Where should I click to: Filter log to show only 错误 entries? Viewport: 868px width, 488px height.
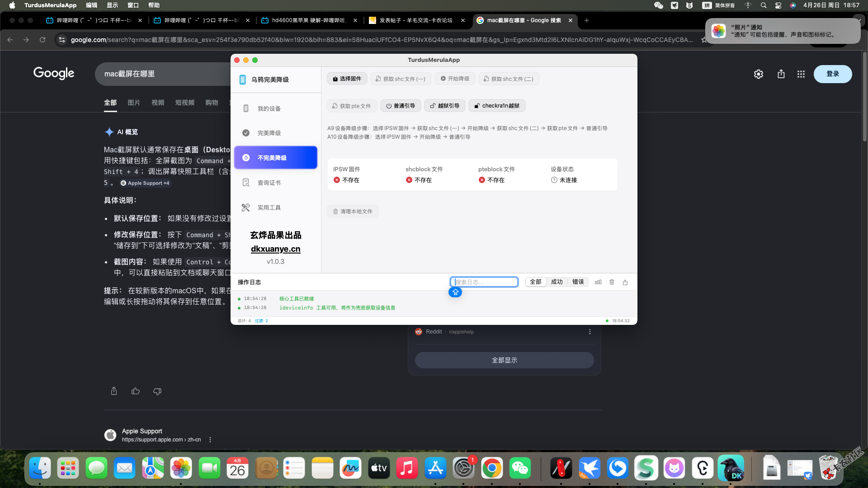[x=578, y=282]
